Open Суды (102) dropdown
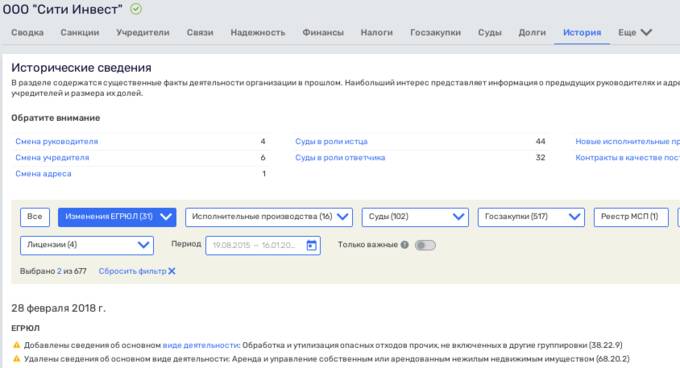680x368 pixels. pyautogui.click(x=415, y=217)
